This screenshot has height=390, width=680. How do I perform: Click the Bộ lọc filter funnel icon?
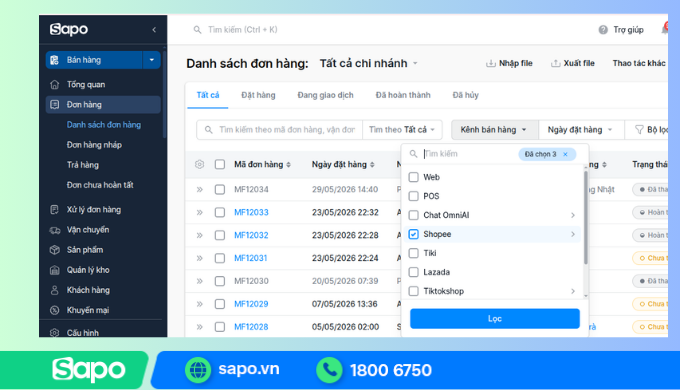coord(639,130)
